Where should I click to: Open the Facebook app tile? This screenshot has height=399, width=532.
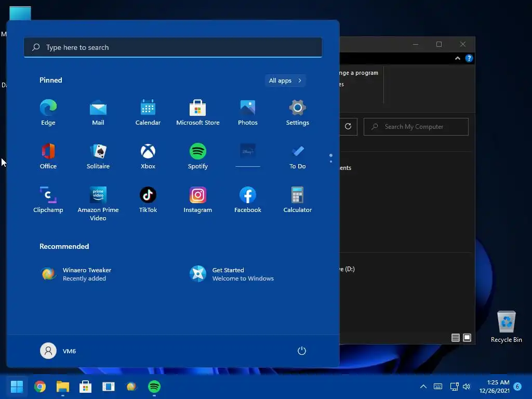(x=248, y=200)
